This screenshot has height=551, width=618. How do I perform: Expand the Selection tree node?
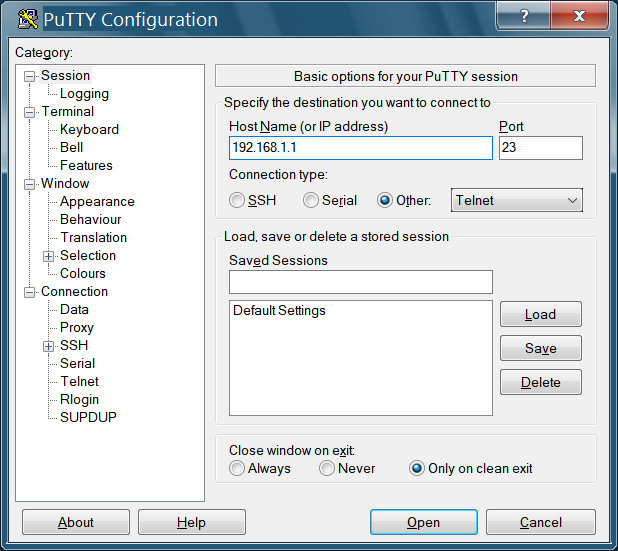(x=48, y=257)
